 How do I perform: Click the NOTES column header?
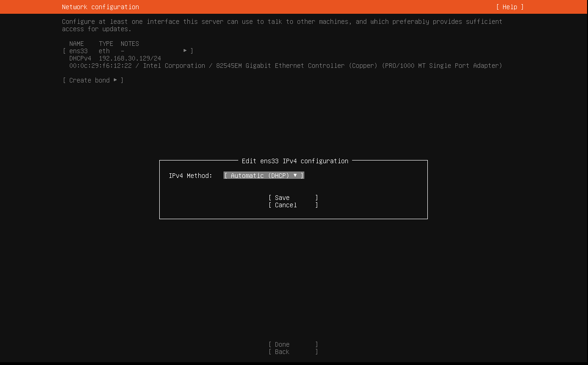pyautogui.click(x=130, y=44)
